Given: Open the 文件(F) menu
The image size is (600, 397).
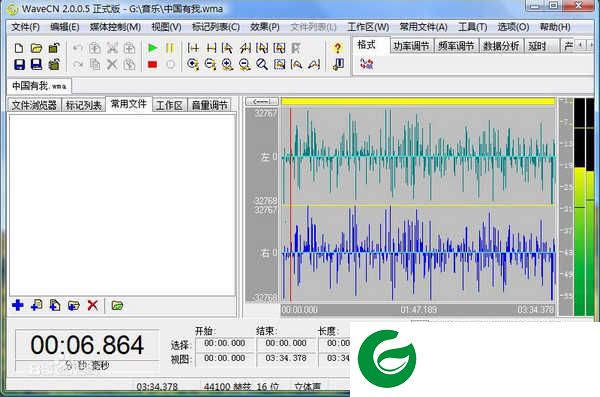Looking at the screenshot, I should [x=25, y=27].
